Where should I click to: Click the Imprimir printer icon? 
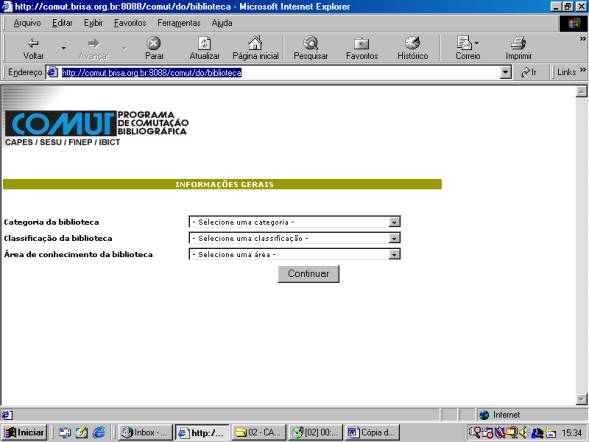click(x=518, y=44)
